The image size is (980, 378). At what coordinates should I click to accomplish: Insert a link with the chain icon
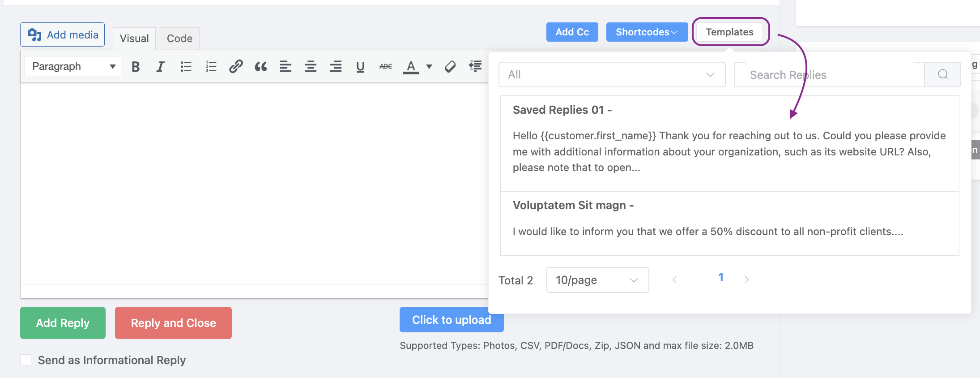click(x=236, y=67)
